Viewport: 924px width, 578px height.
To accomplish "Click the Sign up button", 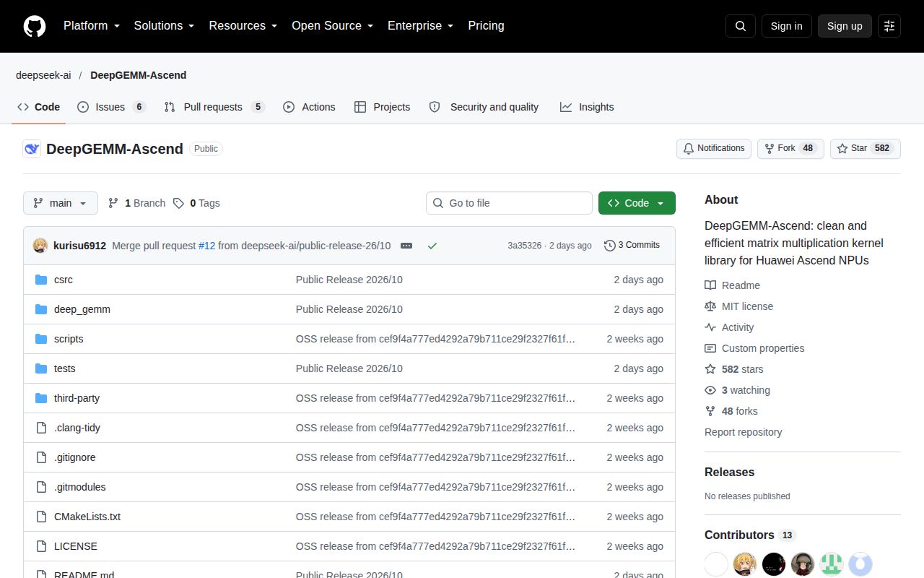I will tap(845, 26).
